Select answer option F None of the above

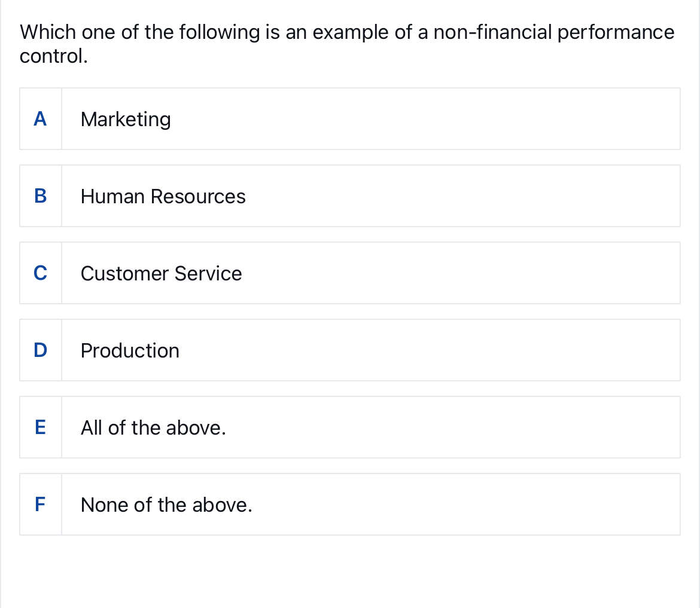point(350,504)
